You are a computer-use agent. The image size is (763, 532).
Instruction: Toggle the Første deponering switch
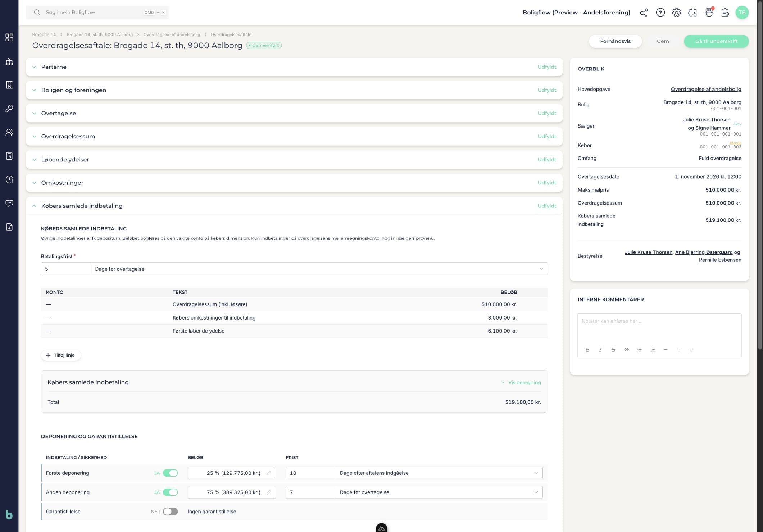(x=170, y=473)
